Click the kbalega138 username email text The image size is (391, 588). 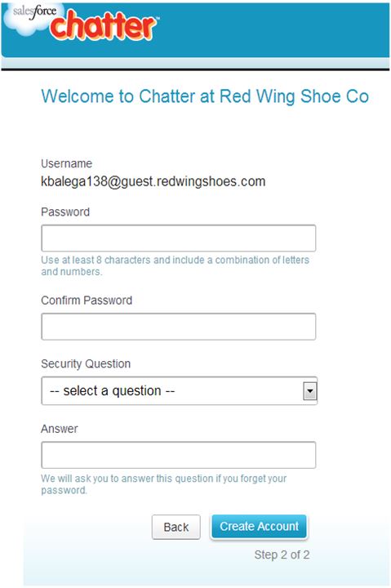pos(153,181)
